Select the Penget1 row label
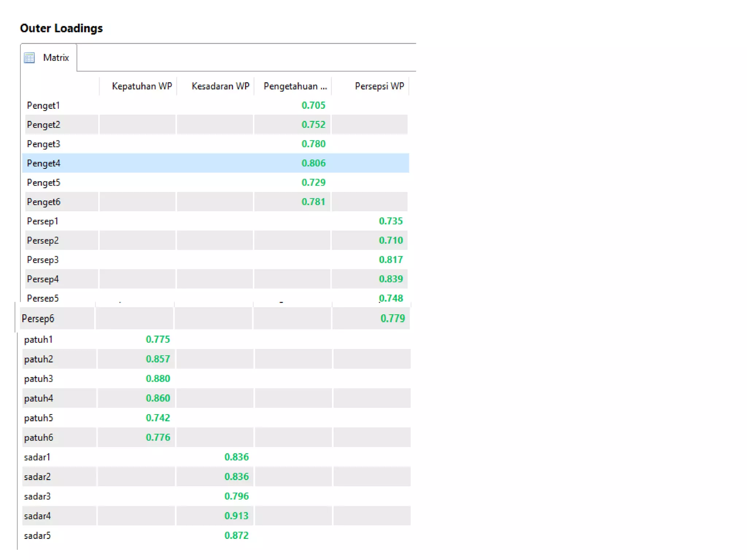This screenshot has height=560, width=747. click(x=43, y=106)
